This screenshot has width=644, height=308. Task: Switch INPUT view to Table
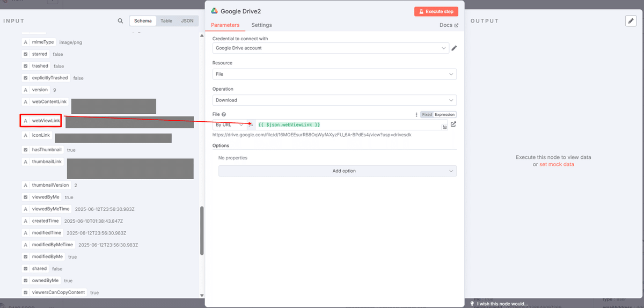point(166,21)
